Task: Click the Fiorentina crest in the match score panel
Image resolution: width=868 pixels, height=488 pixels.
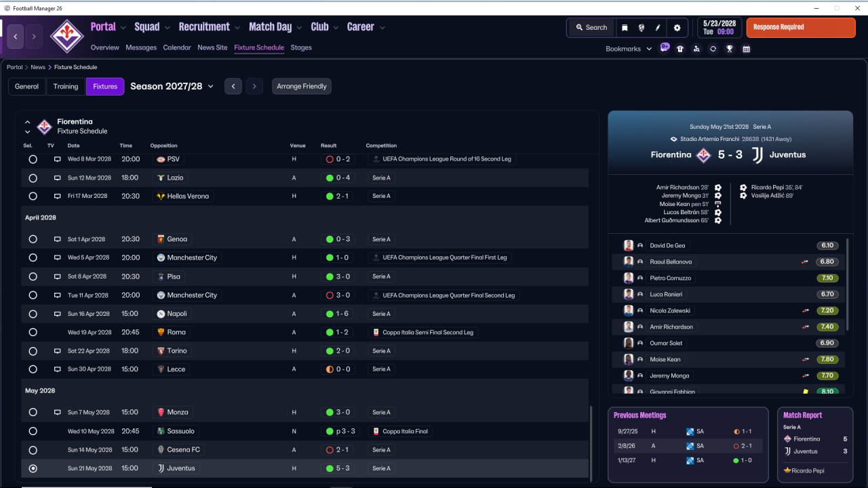Action: coord(704,155)
